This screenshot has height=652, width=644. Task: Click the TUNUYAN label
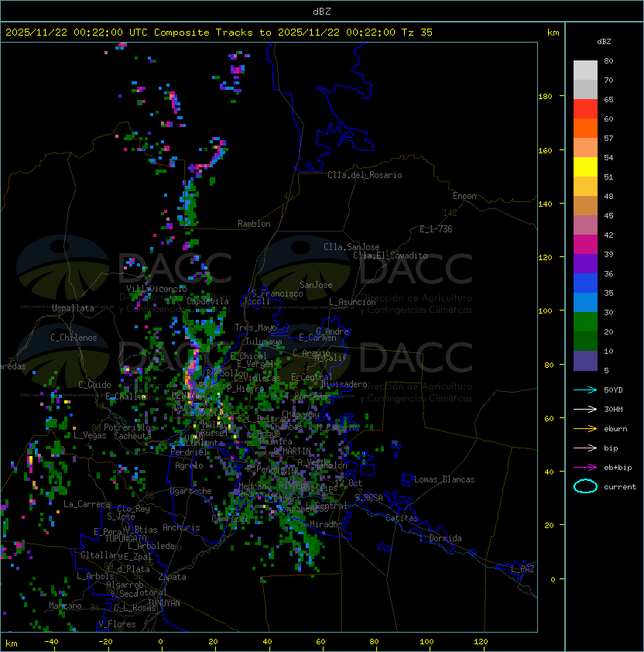pos(164,603)
